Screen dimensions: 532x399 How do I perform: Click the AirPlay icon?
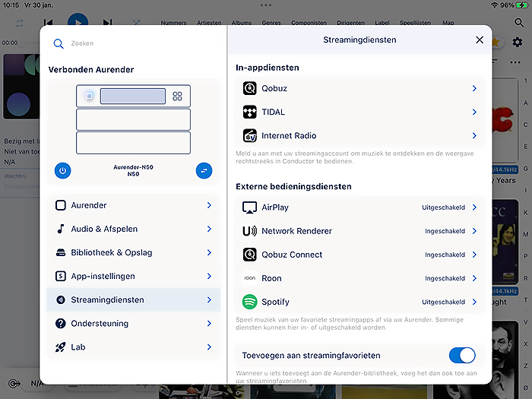(249, 207)
